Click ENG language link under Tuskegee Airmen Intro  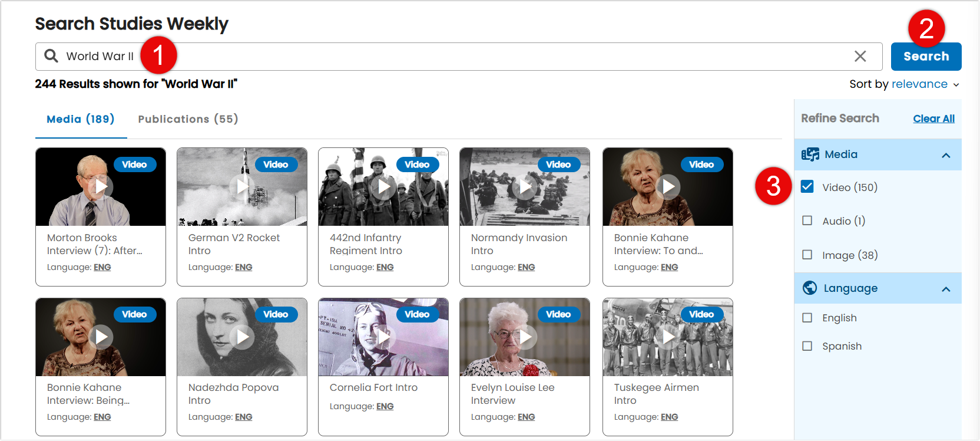click(670, 417)
